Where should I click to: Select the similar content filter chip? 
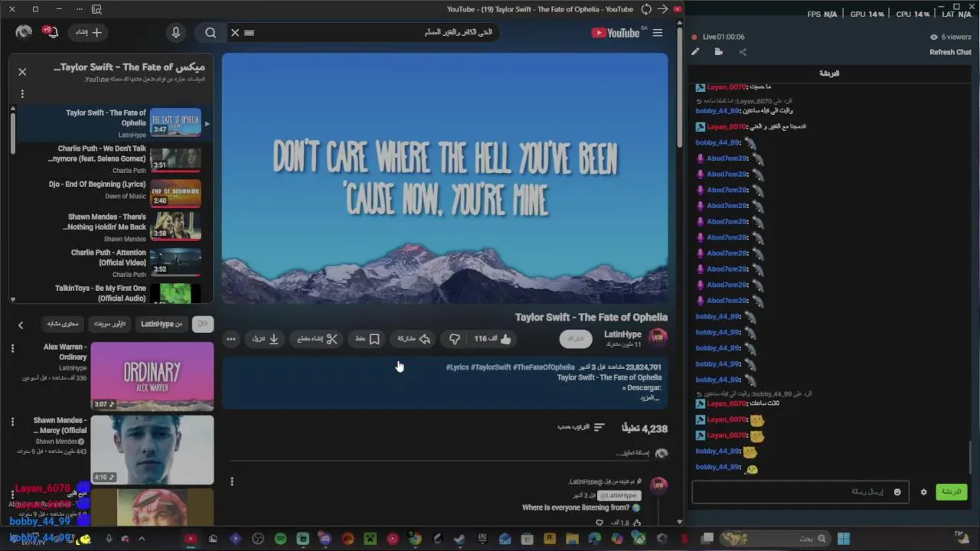click(x=63, y=324)
